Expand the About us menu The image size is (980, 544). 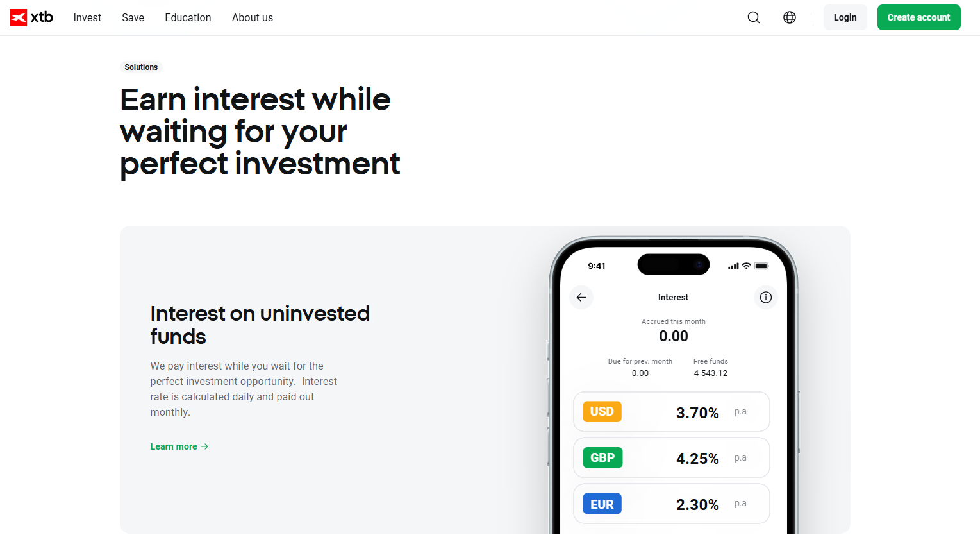[253, 17]
